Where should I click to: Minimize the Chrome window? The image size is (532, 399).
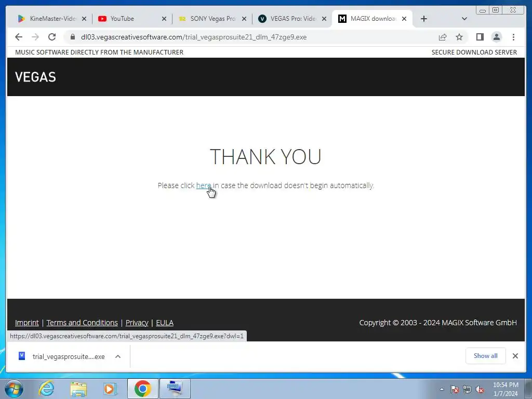tap(483, 10)
